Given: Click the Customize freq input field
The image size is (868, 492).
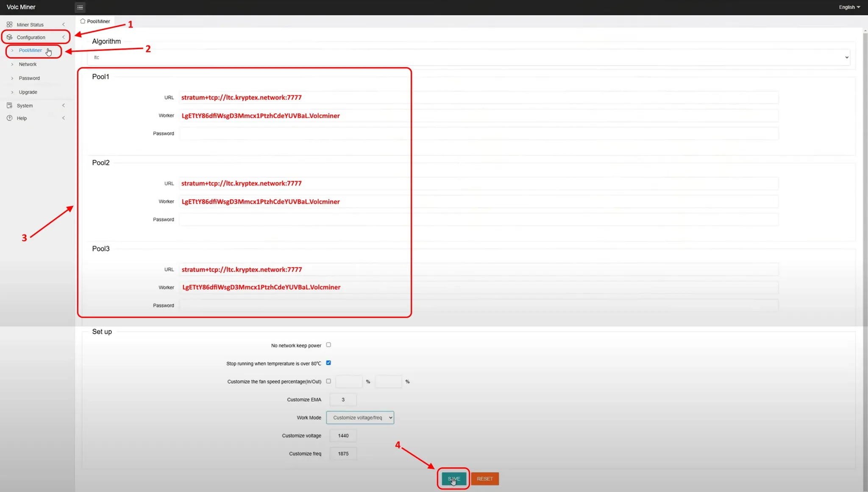Looking at the screenshot, I should coord(343,454).
